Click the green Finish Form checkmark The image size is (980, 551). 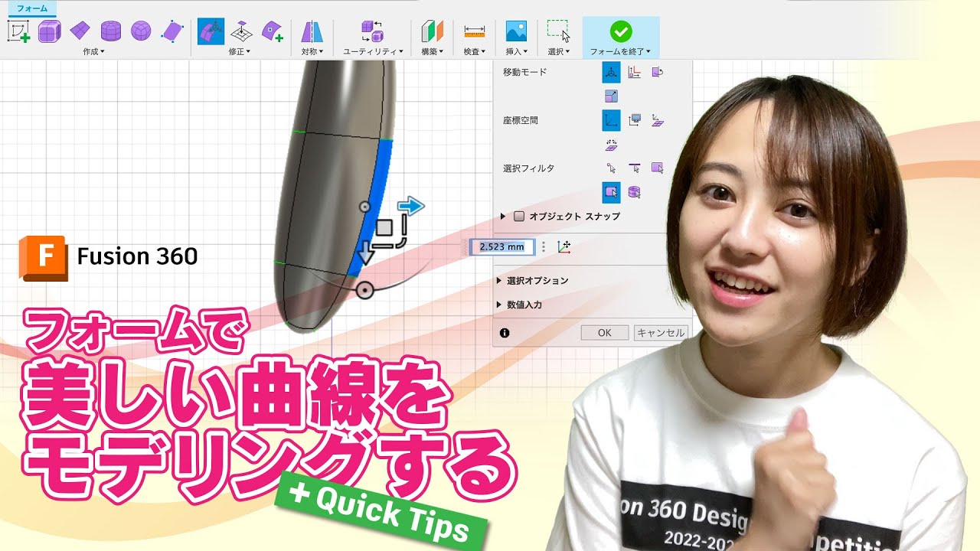pos(621,31)
